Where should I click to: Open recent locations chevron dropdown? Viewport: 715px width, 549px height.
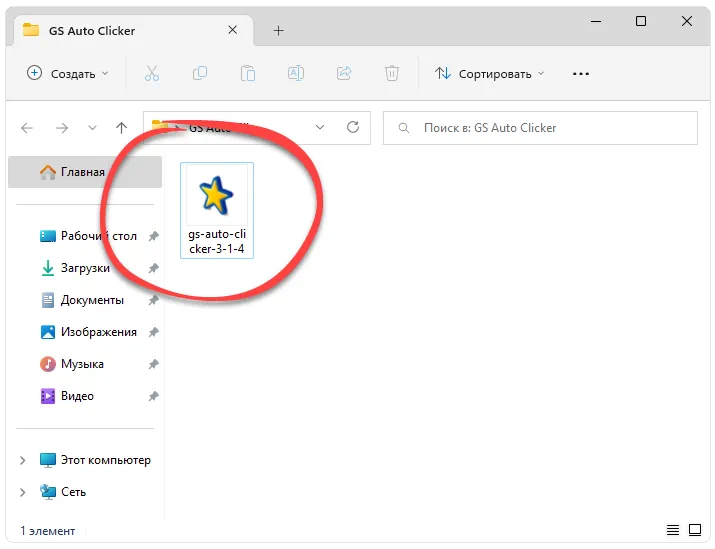point(93,128)
